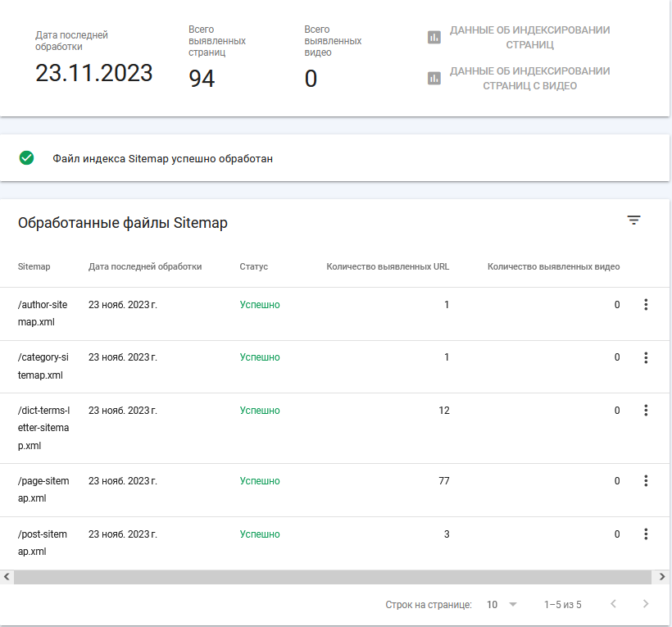
Task: Open the filter icon for processed sitemaps
Action: pyautogui.click(x=633, y=220)
